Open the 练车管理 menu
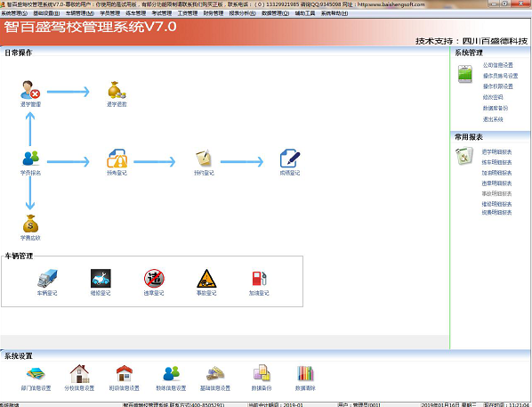 (x=136, y=13)
